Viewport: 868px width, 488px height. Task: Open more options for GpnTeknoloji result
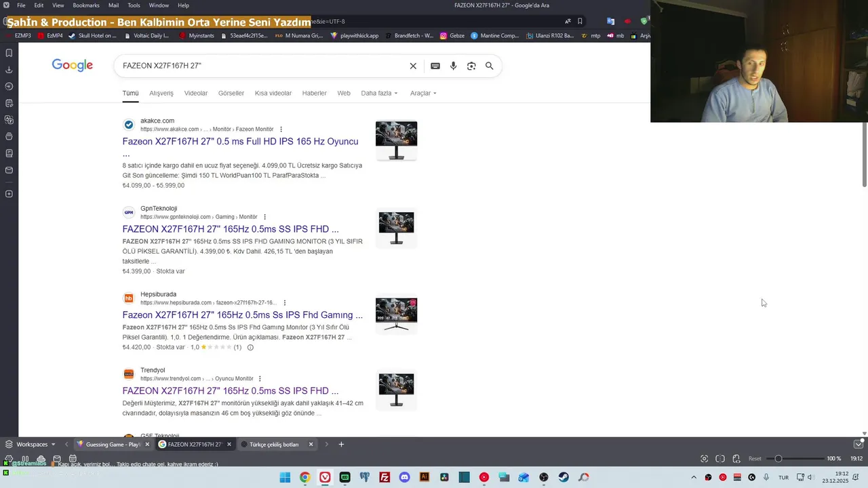tap(264, 217)
